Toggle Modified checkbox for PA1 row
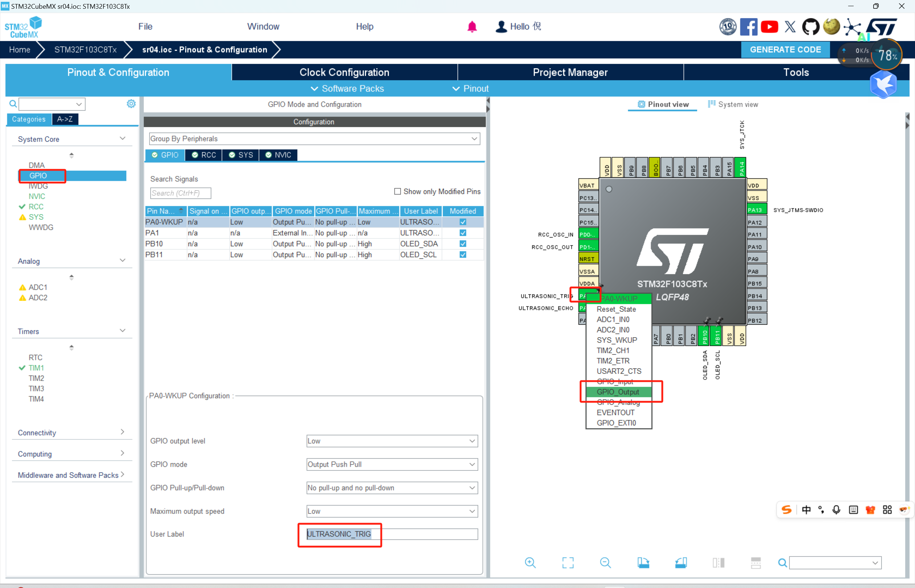Viewport: 915px width, 588px height. click(463, 233)
